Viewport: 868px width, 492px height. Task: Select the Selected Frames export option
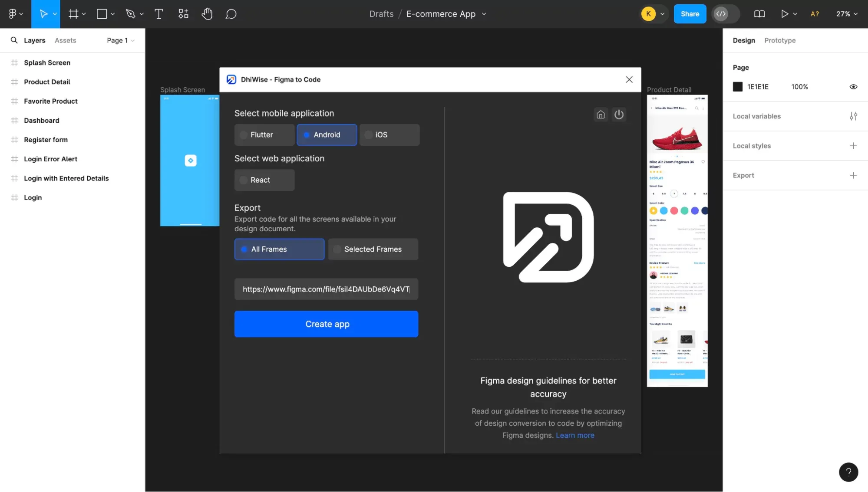click(x=373, y=249)
